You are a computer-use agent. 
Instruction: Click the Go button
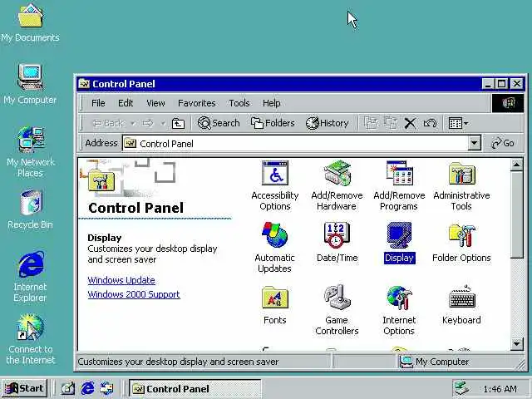pos(503,144)
